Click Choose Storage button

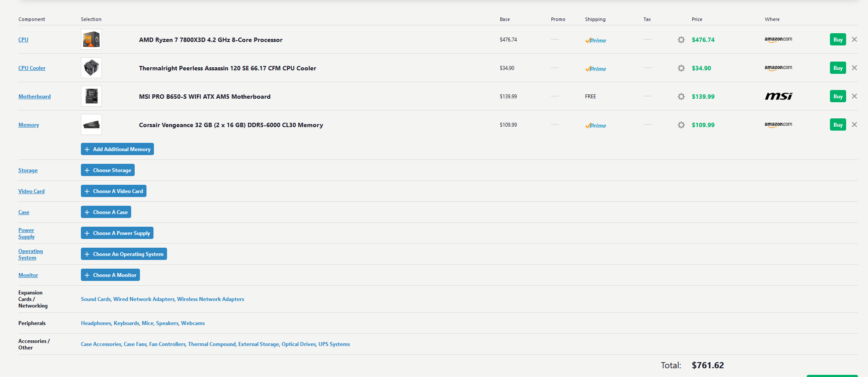(x=108, y=170)
